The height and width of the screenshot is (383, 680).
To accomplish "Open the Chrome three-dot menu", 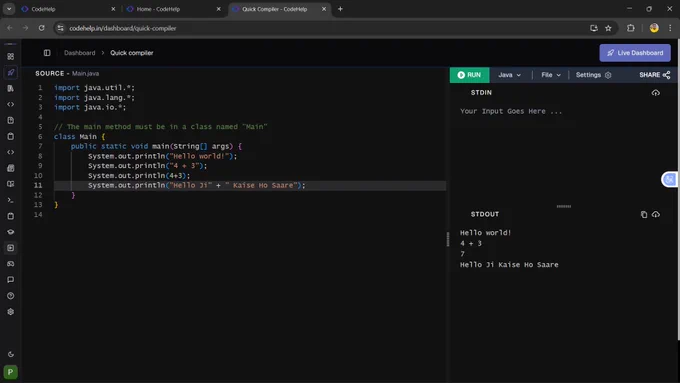I will click(x=670, y=28).
